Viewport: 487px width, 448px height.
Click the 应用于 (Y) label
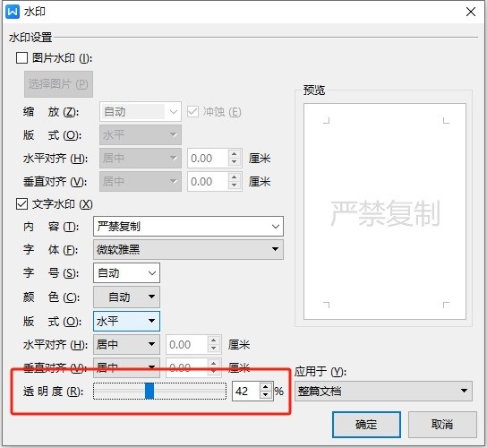pos(320,372)
